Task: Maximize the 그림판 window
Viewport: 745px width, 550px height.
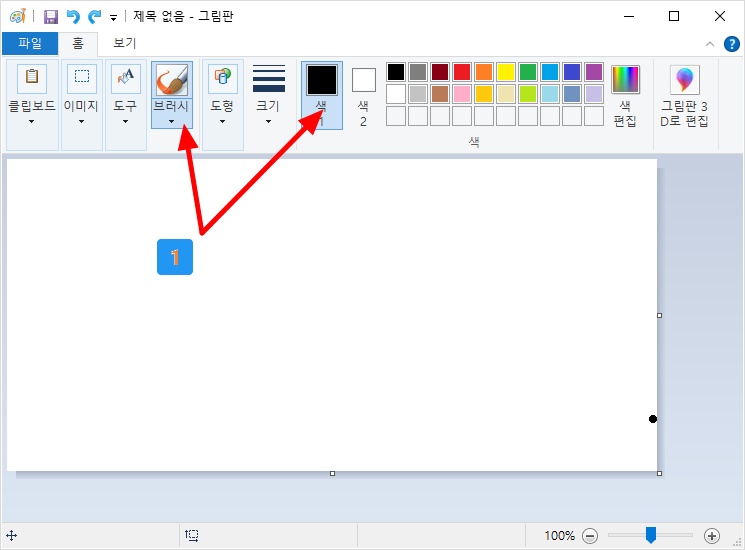Action: pyautogui.click(x=674, y=17)
